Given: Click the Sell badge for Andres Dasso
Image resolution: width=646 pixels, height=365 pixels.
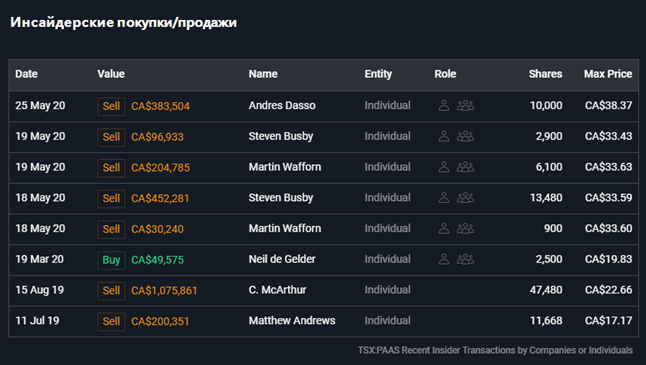Looking at the screenshot, I should pyautogui.click(x=111, y=106).
